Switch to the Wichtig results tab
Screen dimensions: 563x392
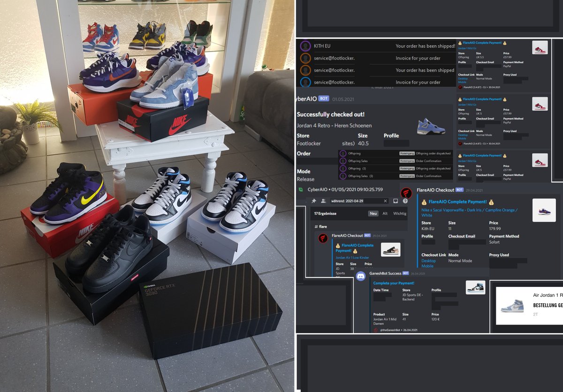(400, 213)
